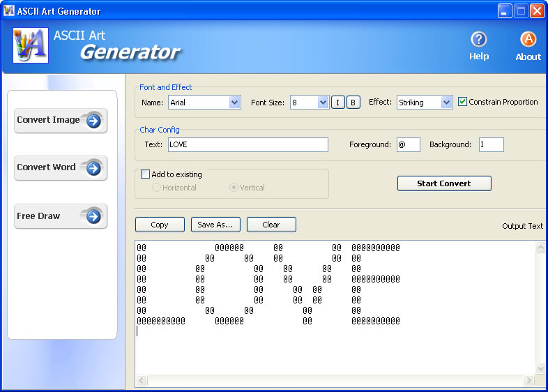548x392 pixels.
Task: Click the Convert Image arrow icon
Action: tap(93, 121)
